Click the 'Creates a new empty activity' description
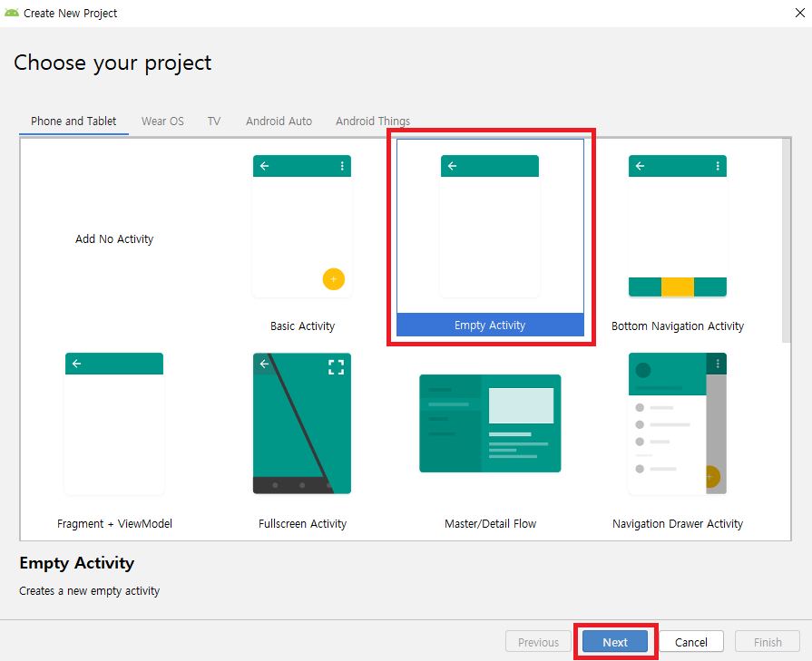This screenshot has height=661, width=812. click(x=90, y=591)
